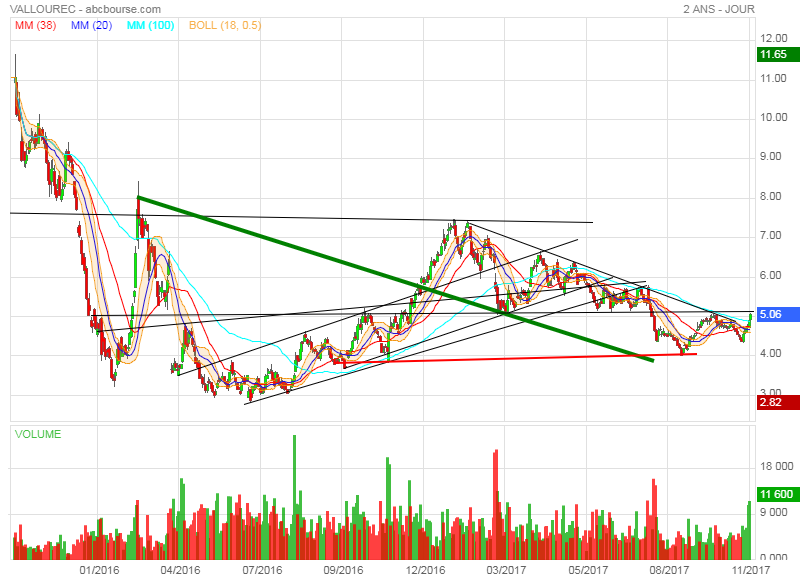Click the 12.00 price axis label

[x=773, y=38]
